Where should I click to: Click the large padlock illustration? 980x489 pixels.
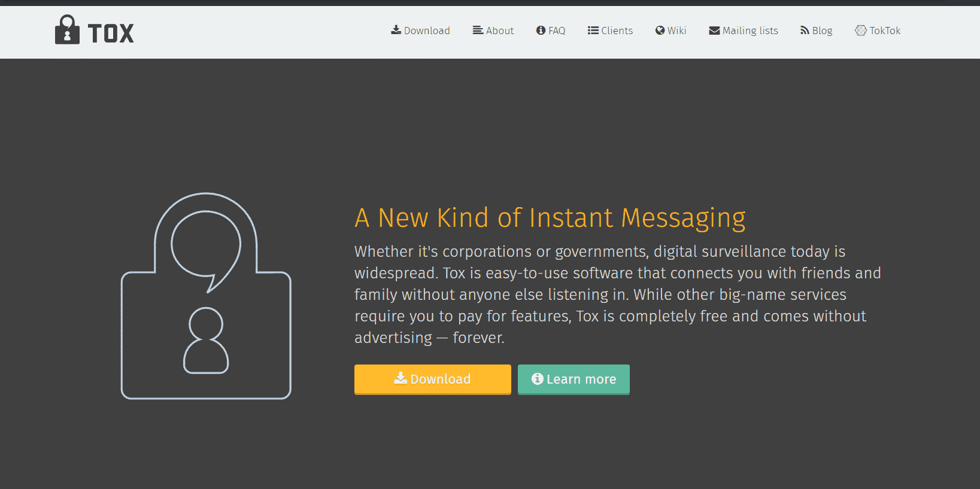[x=206, y=296]
